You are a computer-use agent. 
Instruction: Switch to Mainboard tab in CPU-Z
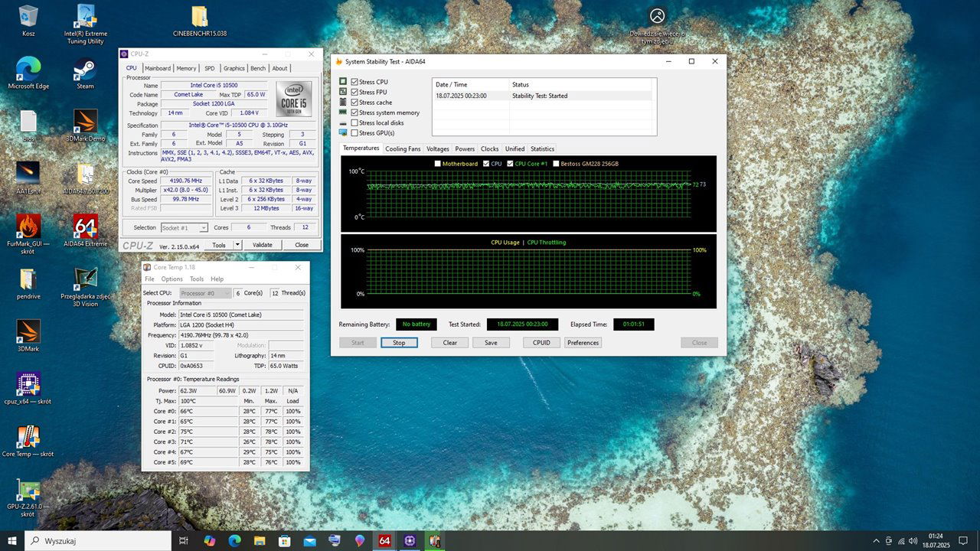(x=158, y=68)
